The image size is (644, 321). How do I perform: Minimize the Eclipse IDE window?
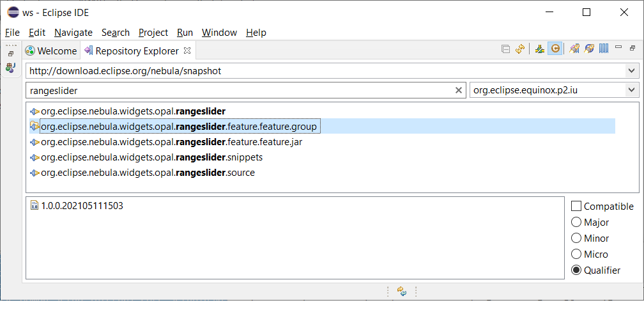click(549, 12)
